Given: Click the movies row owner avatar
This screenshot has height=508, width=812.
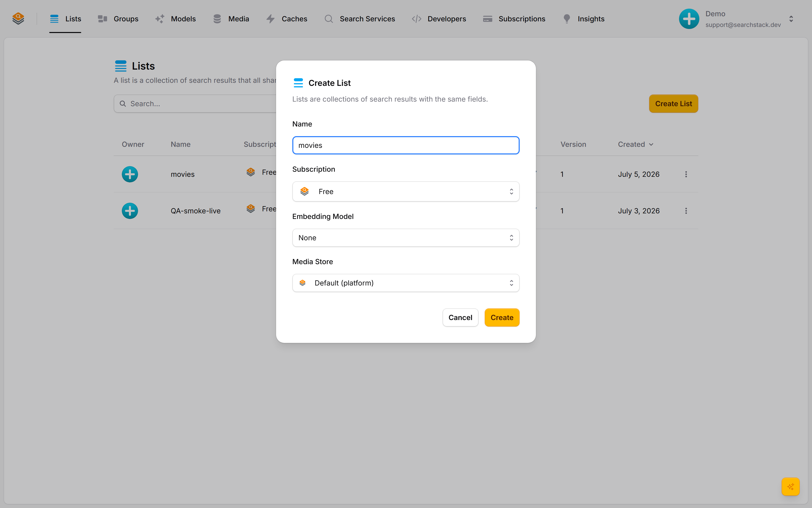Looking at the screenshot, I should tap(130, 174).
